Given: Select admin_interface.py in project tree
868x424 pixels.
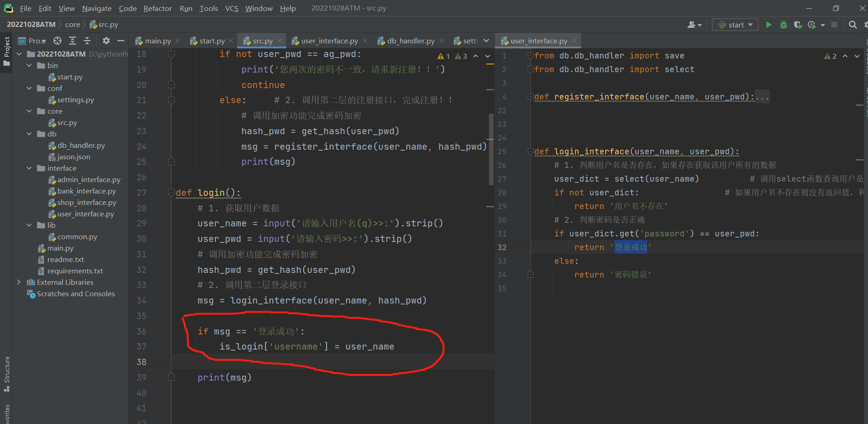Looking at the screenshot, I should [x=84, y=179].
